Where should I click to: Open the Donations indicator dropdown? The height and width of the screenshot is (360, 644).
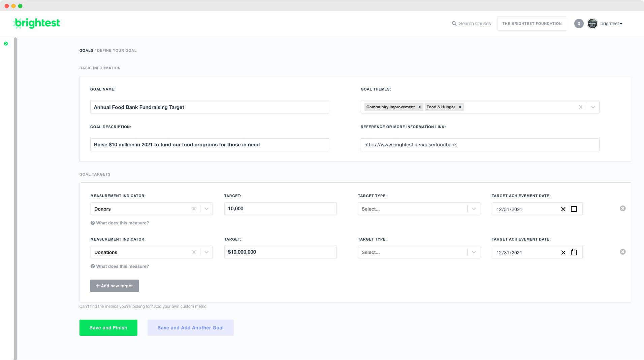[x=206, y=252]
